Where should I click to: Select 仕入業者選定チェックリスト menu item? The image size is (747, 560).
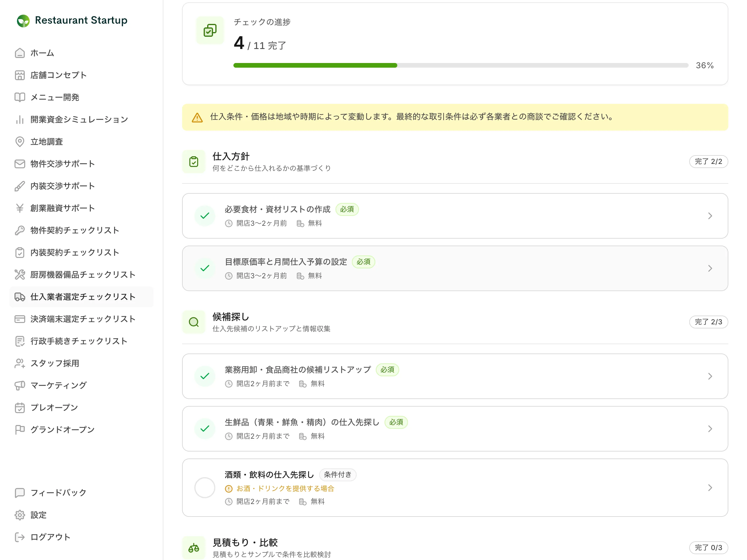(81, 297)
